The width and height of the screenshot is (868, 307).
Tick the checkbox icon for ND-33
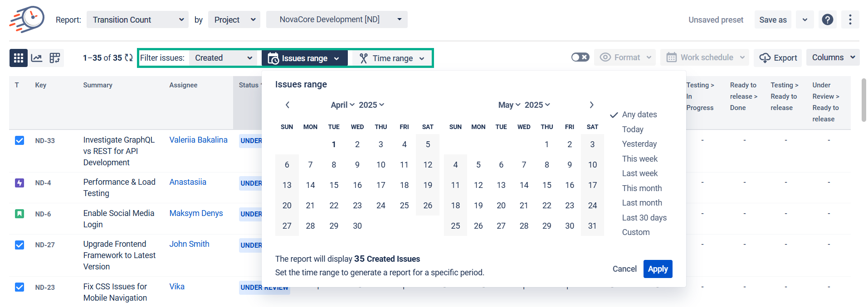(x=20, y=140)
